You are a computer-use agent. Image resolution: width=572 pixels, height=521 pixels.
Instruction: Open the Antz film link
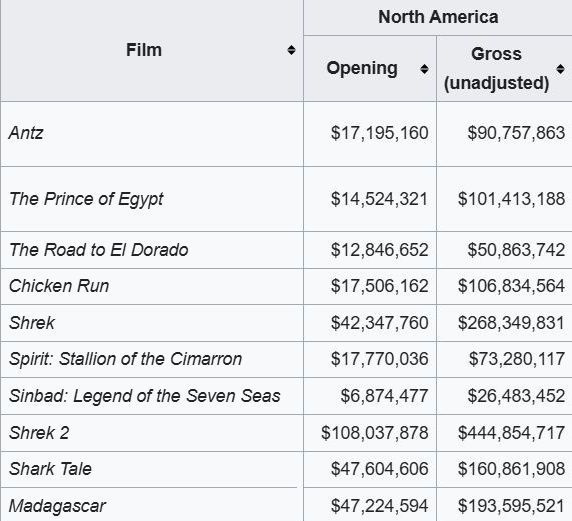point(26,133)
